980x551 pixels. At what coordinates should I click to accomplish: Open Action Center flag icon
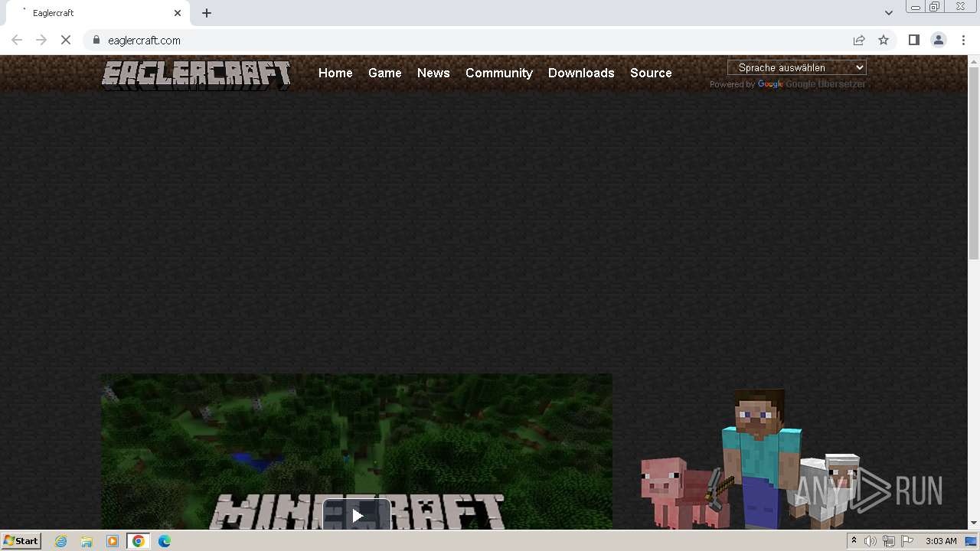click(907, 541)
